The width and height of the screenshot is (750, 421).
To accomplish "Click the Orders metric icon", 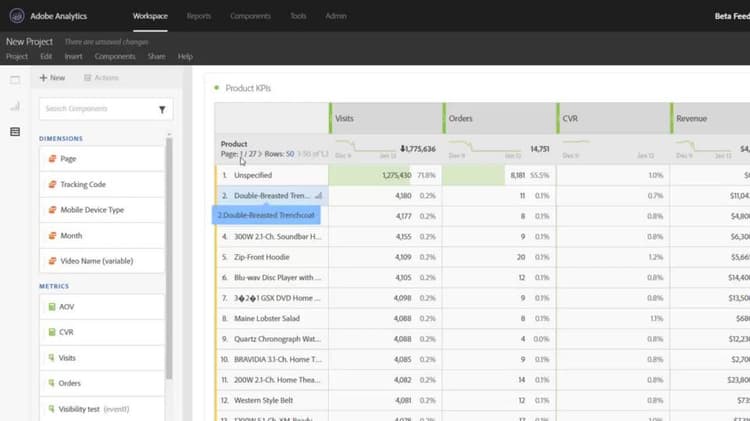I will pyautogui.click(x=52, y=383).
